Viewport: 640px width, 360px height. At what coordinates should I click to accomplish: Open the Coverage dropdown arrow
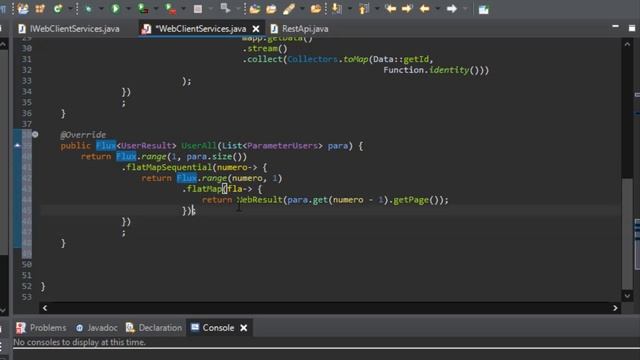coord(156,9)
